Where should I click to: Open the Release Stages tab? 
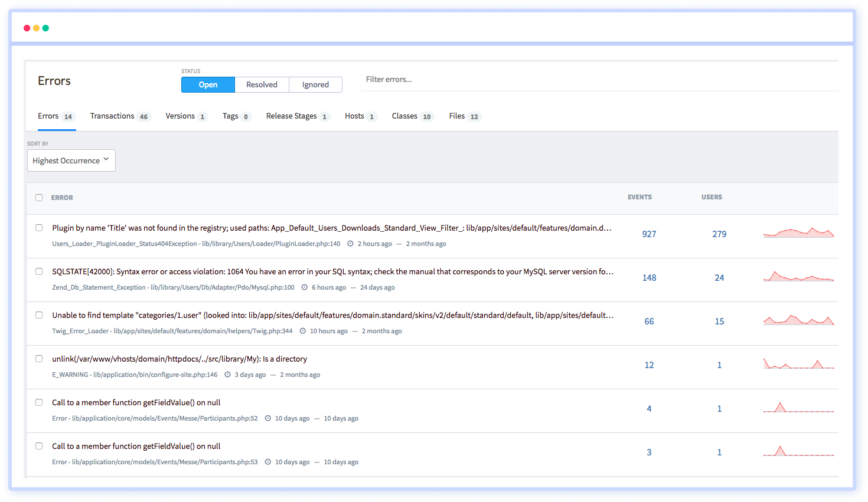pos(292,116)
